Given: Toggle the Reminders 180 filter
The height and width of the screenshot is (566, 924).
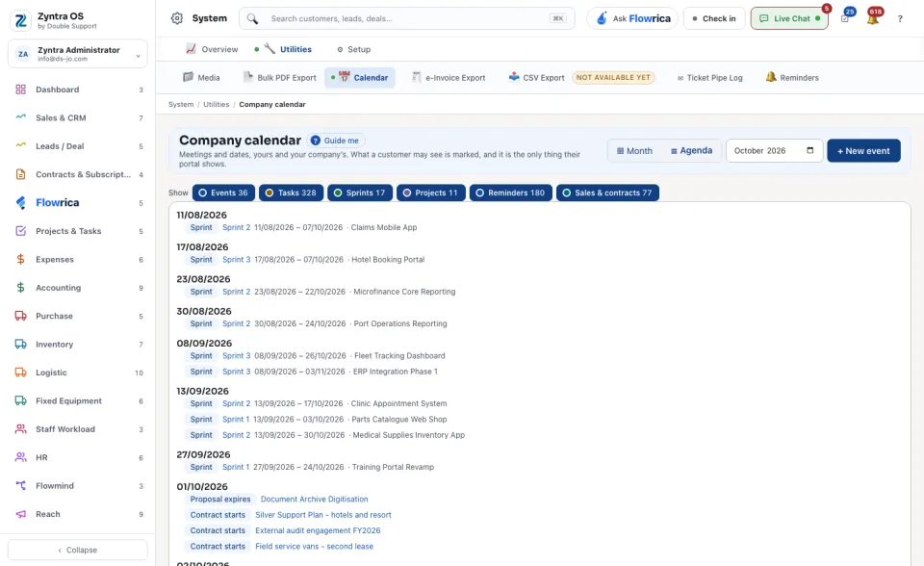Looking at the screenshot, I should click(x=510, y=193).
